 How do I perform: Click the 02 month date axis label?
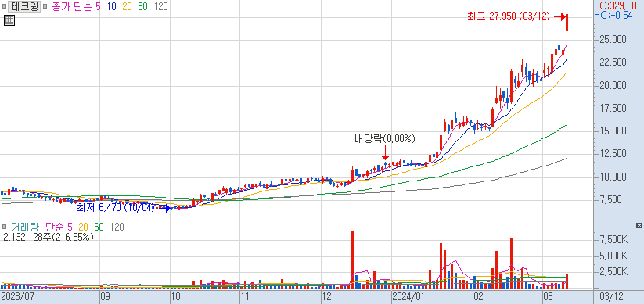click(x=477, y=296)
